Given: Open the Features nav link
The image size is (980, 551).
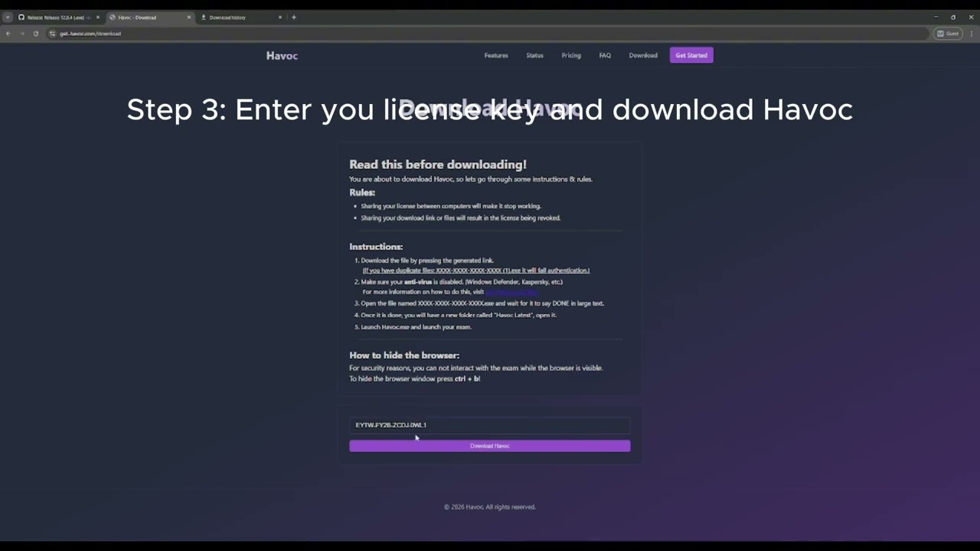Looking at the screenshot, I should pos(496,55).
